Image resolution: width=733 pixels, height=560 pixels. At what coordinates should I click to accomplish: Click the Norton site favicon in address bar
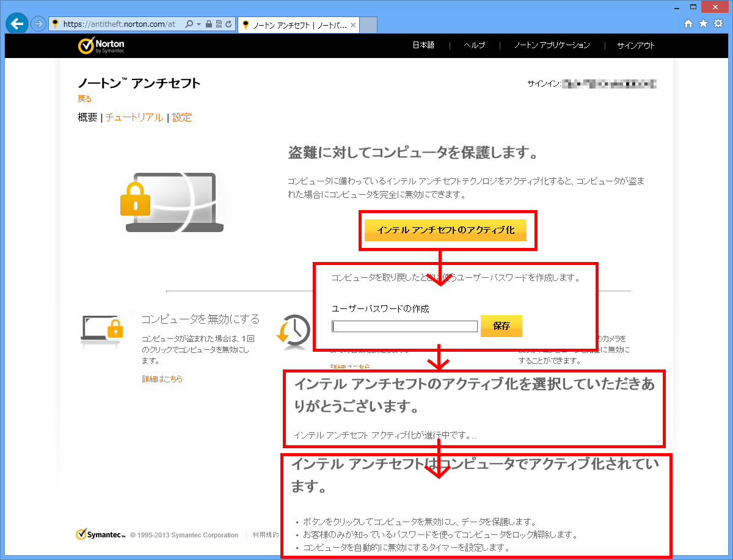pos(56,24)
